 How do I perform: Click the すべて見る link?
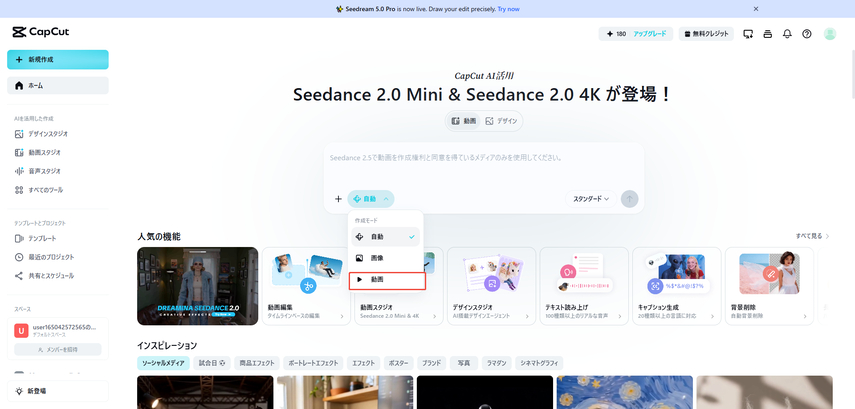coord(812,236)
